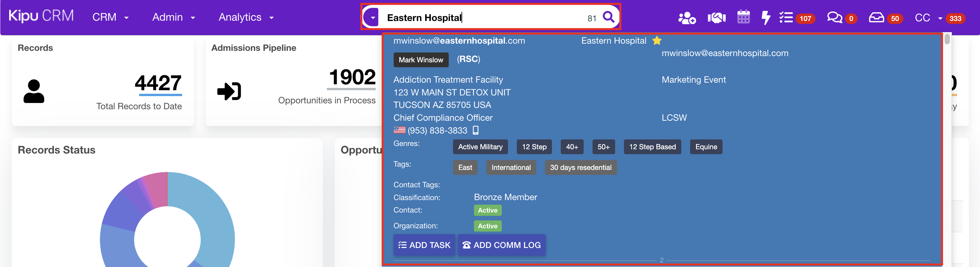Expand the search filter dropdown arrow
The width and height of the screenshot is (980, 267).
tap(372, 17)
